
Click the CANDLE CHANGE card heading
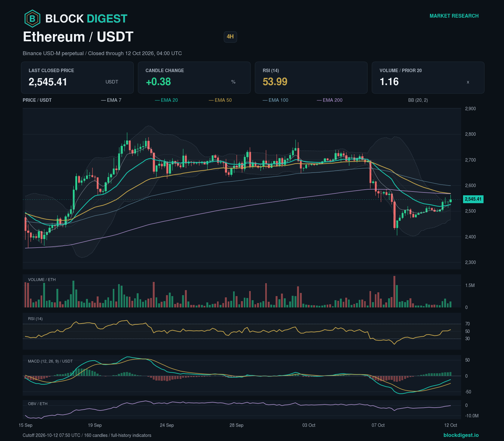pos(165,71)
